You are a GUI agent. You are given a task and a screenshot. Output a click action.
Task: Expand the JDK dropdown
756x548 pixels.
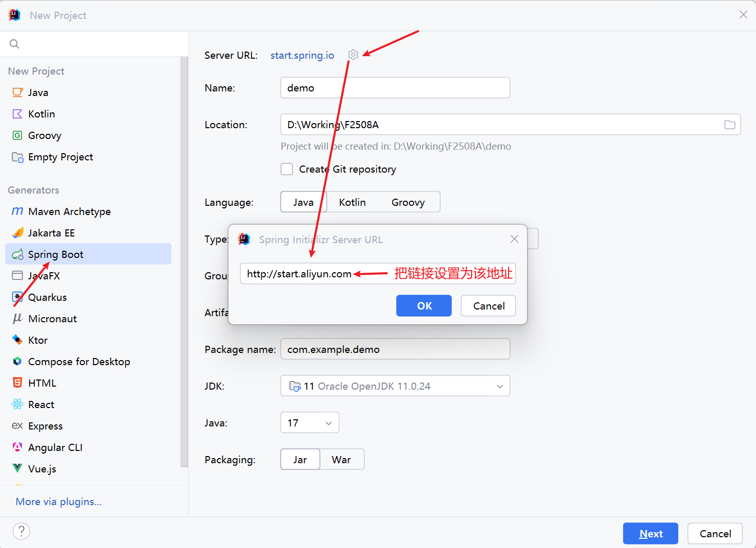(395, 386)
